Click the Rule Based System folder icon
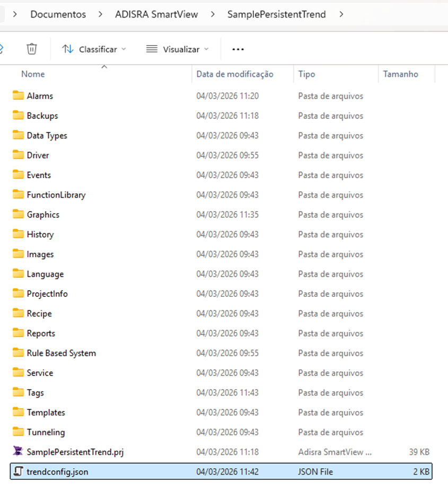The image size is (448, 491). pyautogui.click(x=19, y=353)
